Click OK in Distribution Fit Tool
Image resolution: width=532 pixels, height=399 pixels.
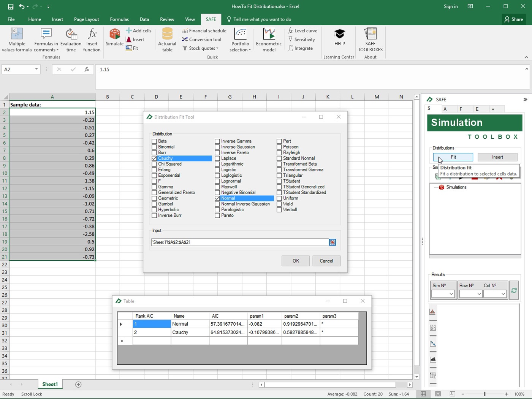click(x=296, y=261)
